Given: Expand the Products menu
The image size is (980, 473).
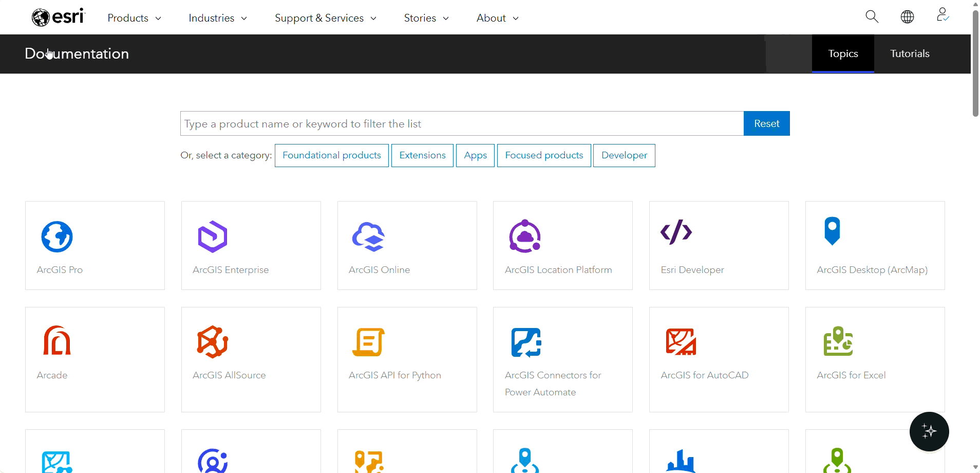Looking at the screenshot, I should pyautogui.click(x=134, y=17).
